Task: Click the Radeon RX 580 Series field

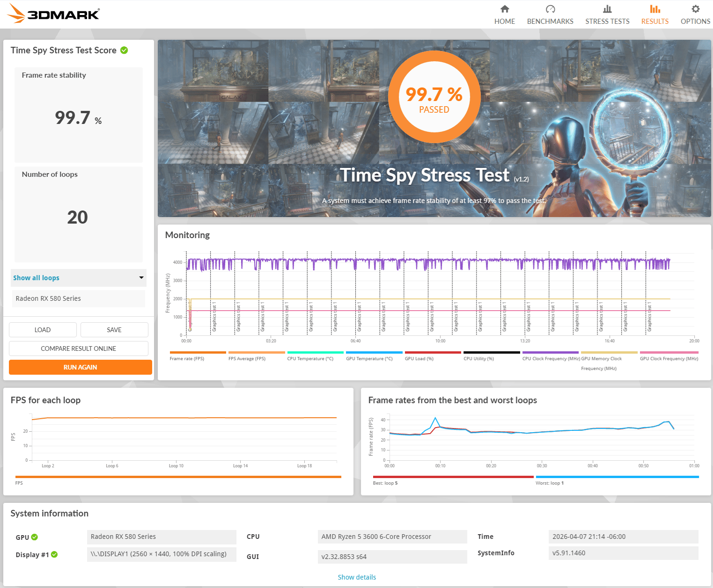Action: click(x=79, y=298)
